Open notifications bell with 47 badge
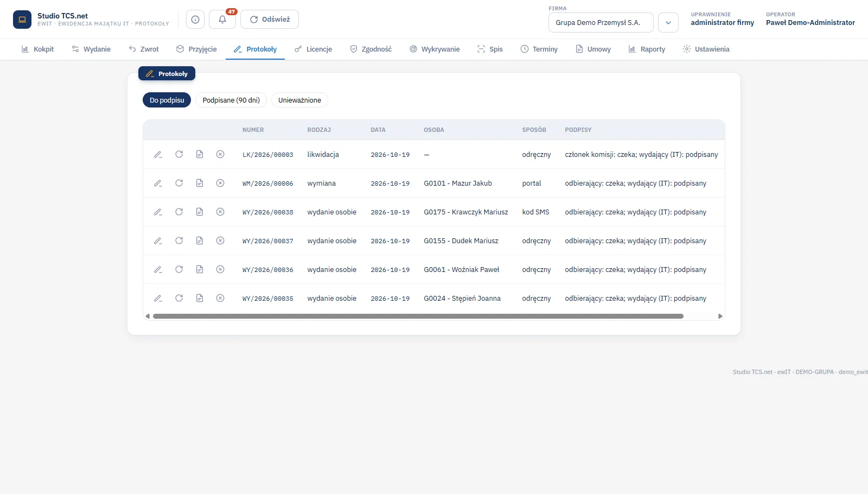 coord(222,20)
